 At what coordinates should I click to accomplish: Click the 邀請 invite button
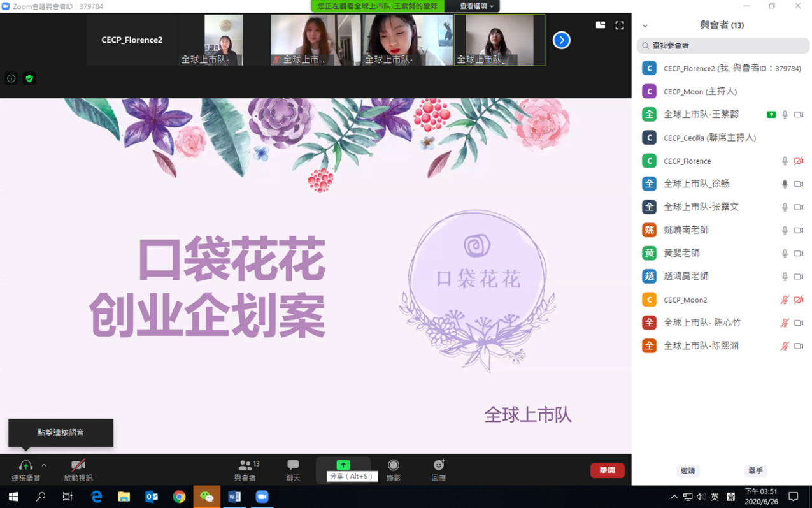point(688,470)
